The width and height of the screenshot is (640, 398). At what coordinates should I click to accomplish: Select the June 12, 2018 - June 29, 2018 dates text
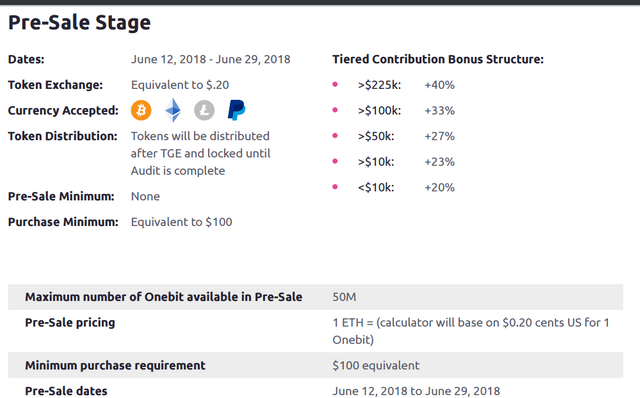[x=211, y=60]
